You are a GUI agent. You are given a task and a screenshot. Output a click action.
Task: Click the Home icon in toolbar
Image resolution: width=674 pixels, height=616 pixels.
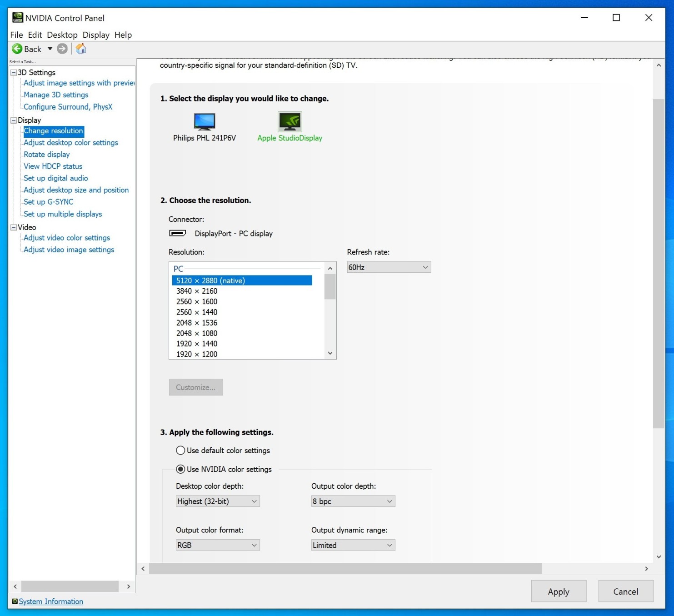pyautogui.click(x=81, y=49)
